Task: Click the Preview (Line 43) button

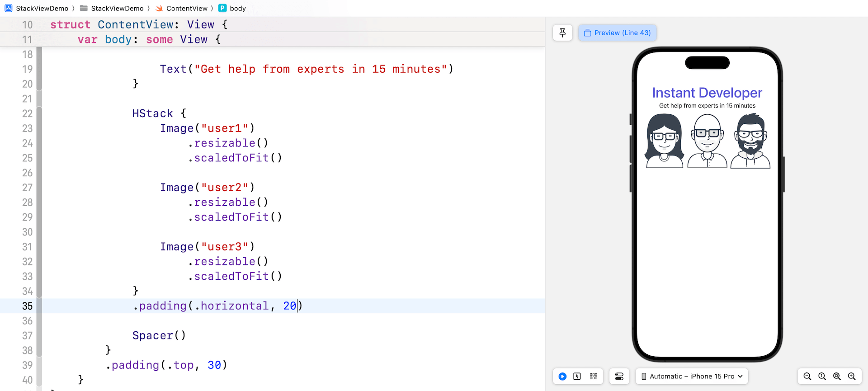Action: (617, 33)
